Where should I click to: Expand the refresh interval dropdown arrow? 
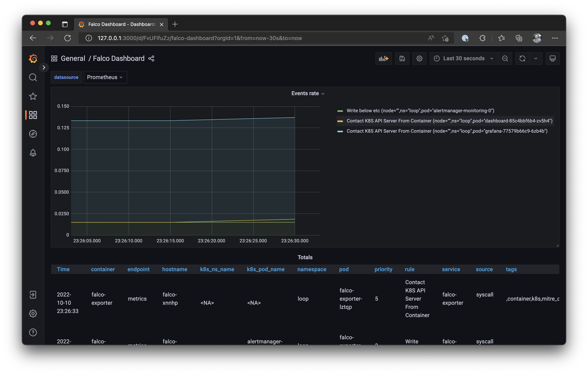pyautogui.click(x=536, y=58)
